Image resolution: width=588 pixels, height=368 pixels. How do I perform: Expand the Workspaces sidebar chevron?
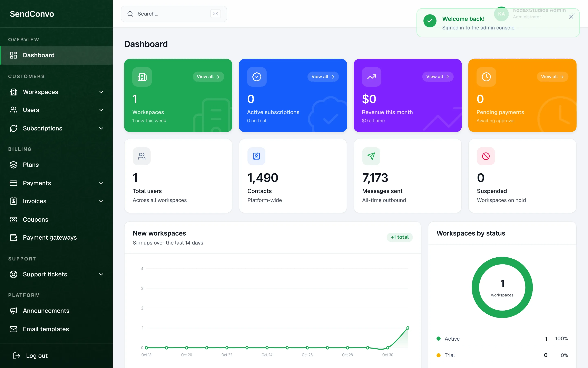[x=101, y=92]
